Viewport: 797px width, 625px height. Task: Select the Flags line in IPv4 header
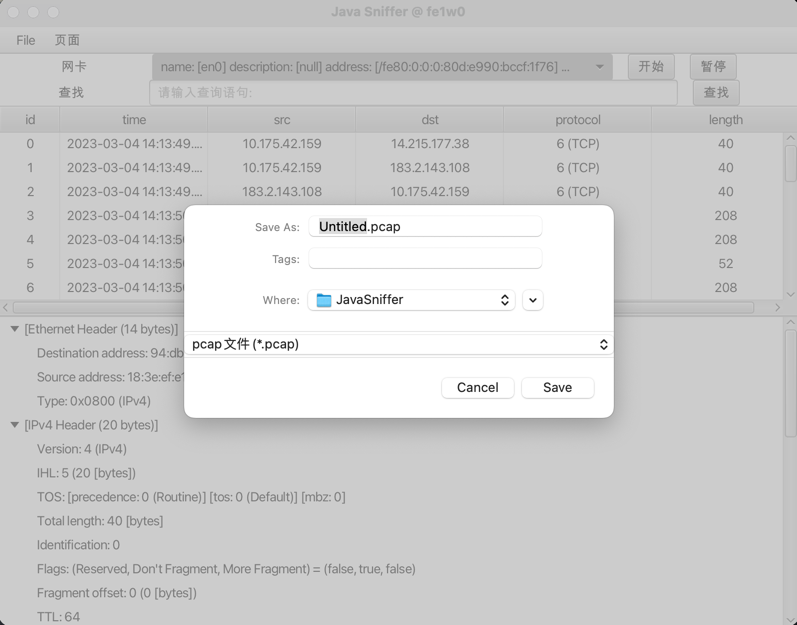(x=226, y=569)
